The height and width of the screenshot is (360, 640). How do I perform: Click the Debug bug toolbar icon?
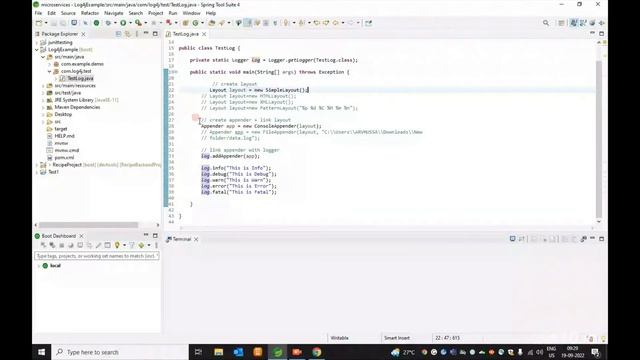[x=108, y=23]
